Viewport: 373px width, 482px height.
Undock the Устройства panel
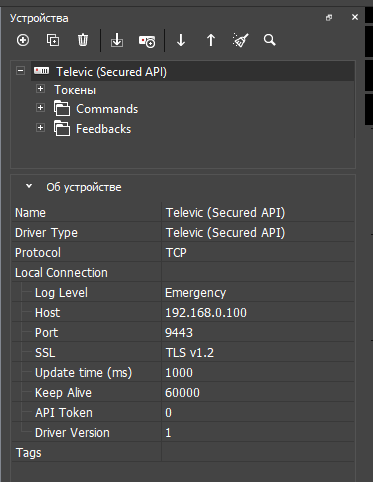329,18
